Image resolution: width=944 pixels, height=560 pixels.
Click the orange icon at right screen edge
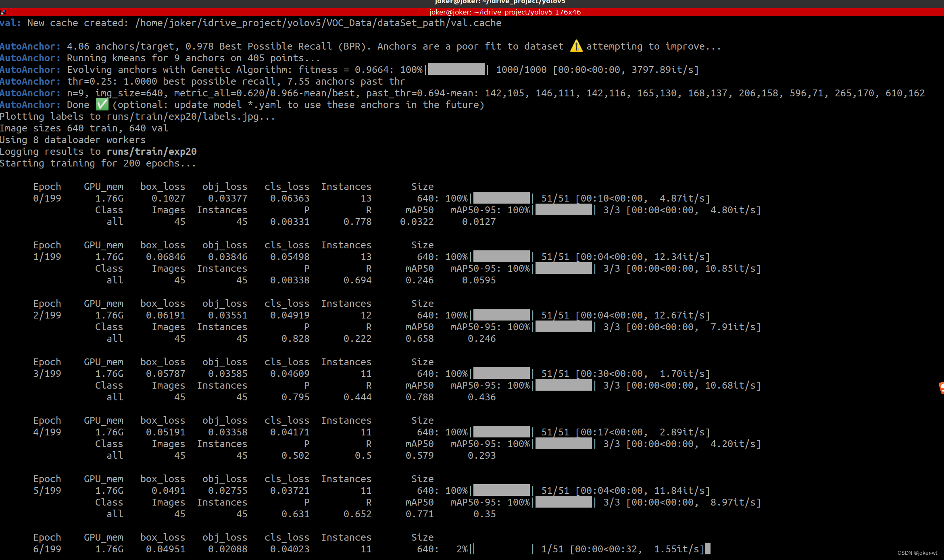tap(941, 388)
